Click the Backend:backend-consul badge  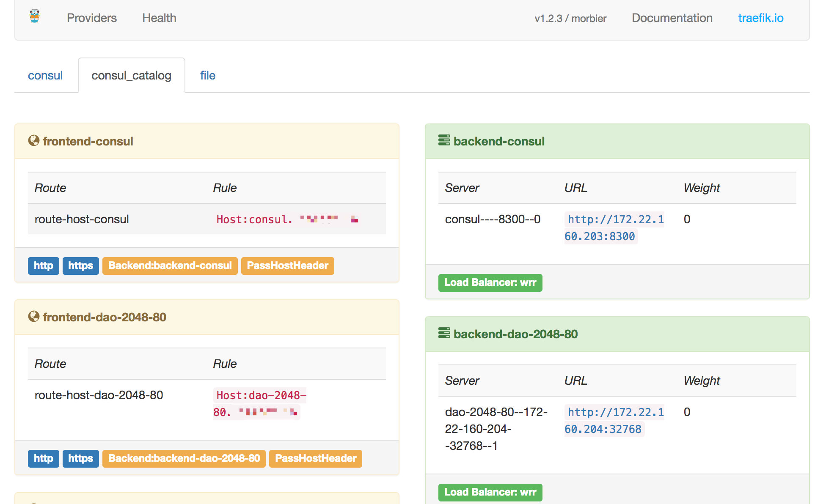click(170, 266)
